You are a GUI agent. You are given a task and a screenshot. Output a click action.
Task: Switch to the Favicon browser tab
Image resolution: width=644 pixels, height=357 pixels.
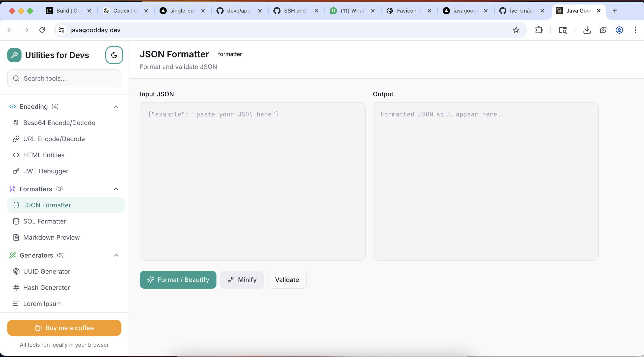[409, 11]
